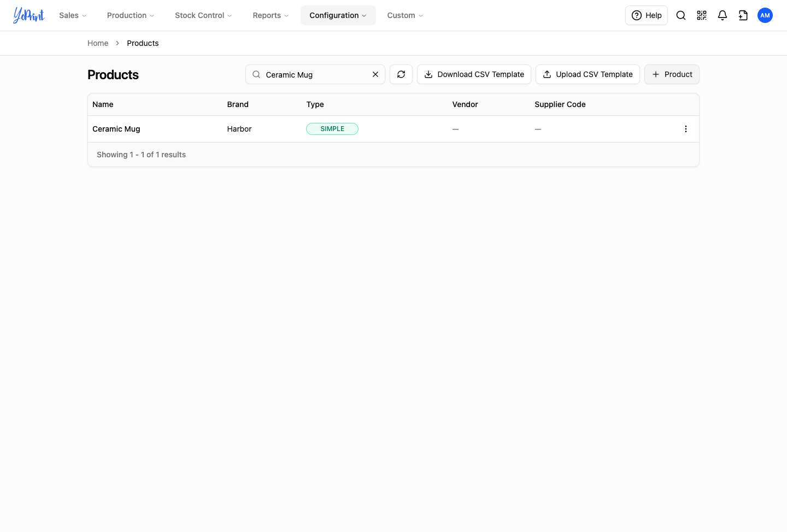This screenshot has width=787, height=532.
Task: Expand the Stock Control menu
Action: click(203, 15)
